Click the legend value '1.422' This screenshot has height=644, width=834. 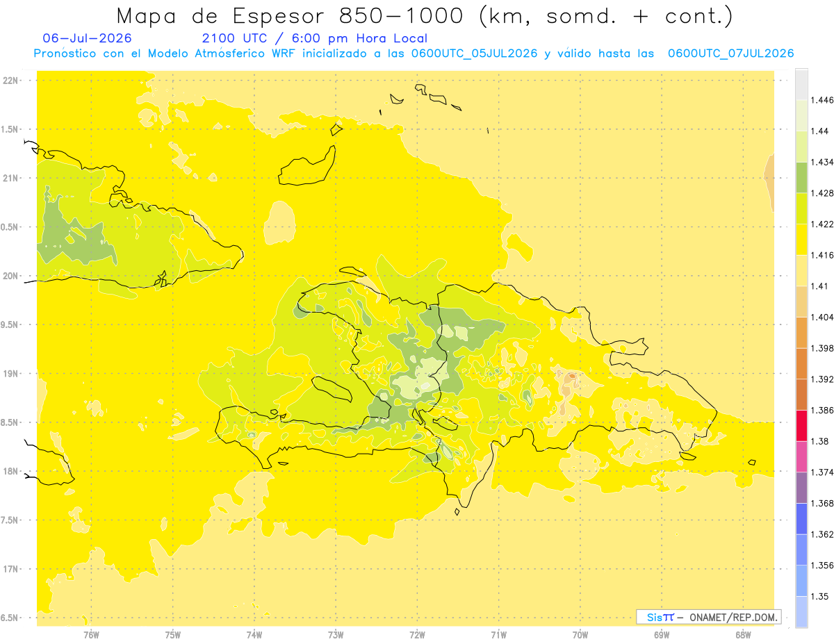click(822, 224)
